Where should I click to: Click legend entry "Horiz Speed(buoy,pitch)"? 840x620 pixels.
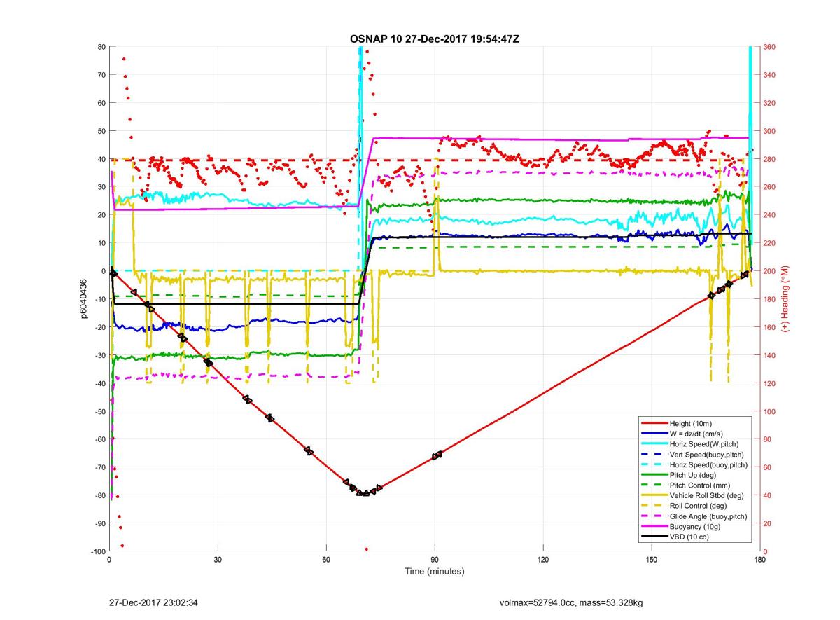pyautogui.click(x=708, y=464)
